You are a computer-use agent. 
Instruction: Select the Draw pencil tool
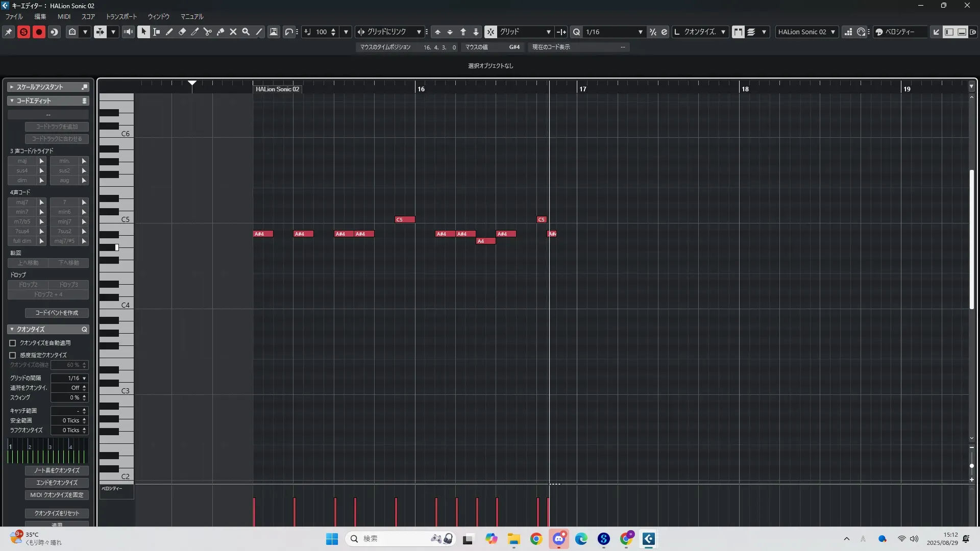[x=169, y=32]
